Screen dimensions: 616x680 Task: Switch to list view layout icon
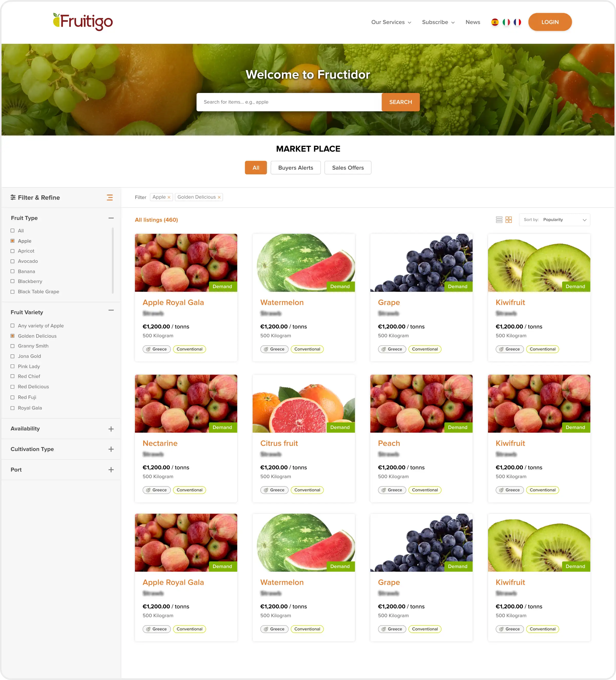click(x=499, y=220)
